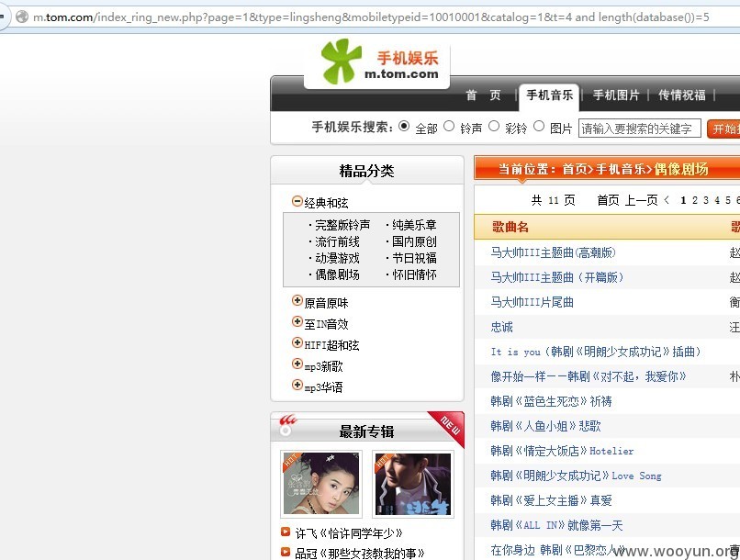Open song 韩剧《蓝色生死恋》祈祷
Image resolution: width=740 pixels, height=560 pixels.
tap(551, 401)
